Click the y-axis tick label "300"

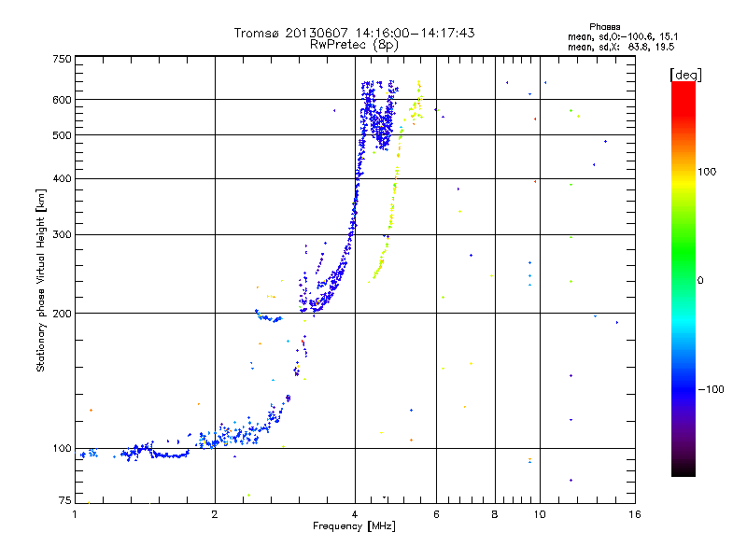tap(63, 235)
